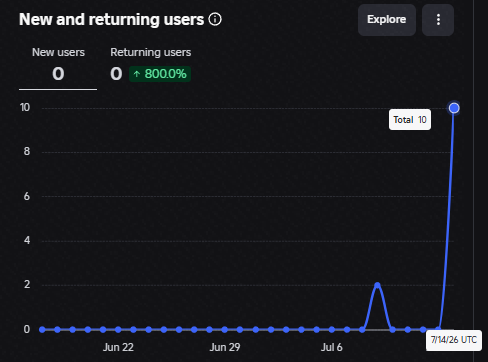The image size is (488, 362).
Task: Click the green 800.0% increase badge
Action: (160, 74)
